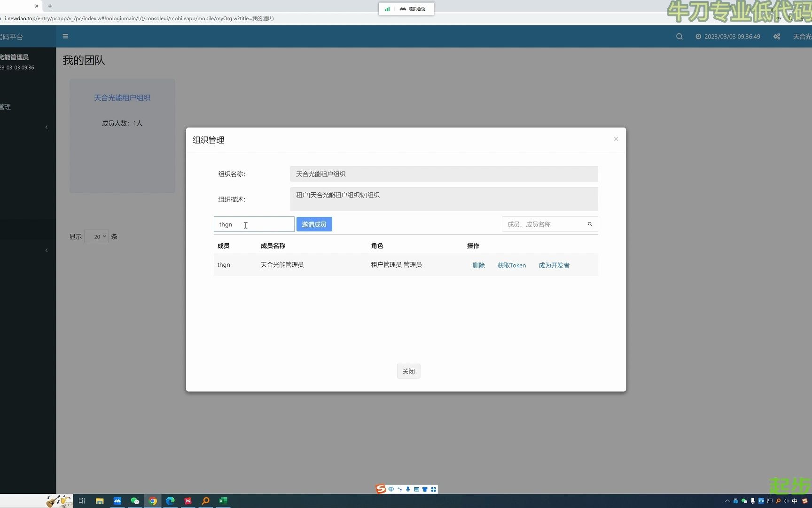The width and height of the screenshot is (812, 508).
Task: Click the WeChat icon in the system tray
Action: 744,501
